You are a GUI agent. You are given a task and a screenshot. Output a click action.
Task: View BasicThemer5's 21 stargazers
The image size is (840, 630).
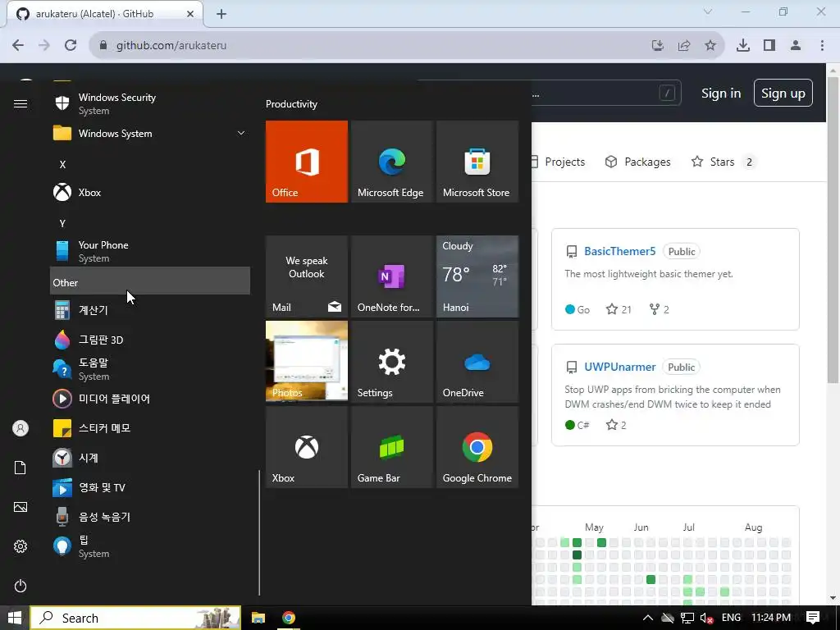[x=619, y=309]
